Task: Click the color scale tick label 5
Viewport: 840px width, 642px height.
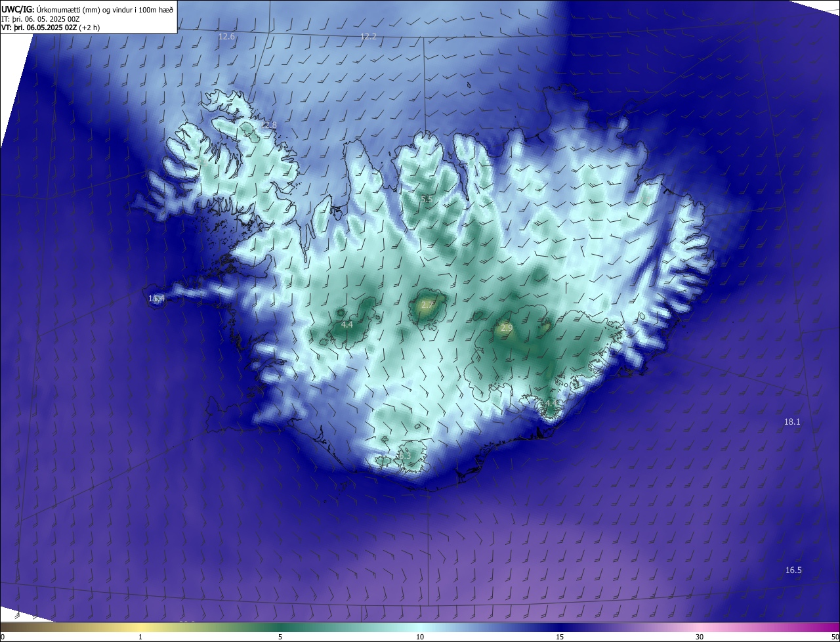Action: pyautogui.click(x=280, y=637)
